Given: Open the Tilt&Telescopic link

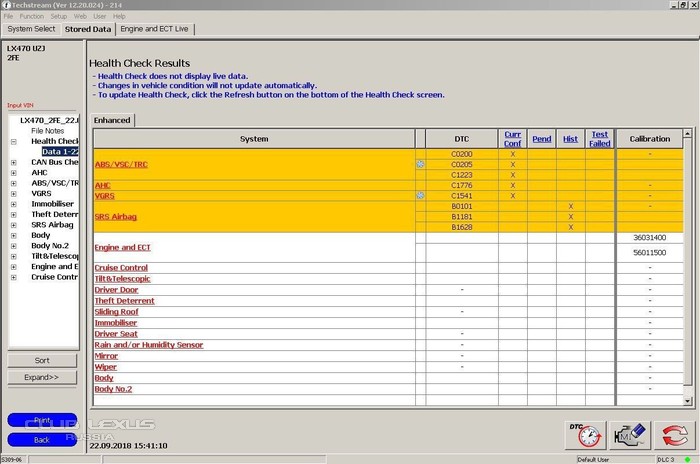Looking at the screenshot, I should click(122, 279).
